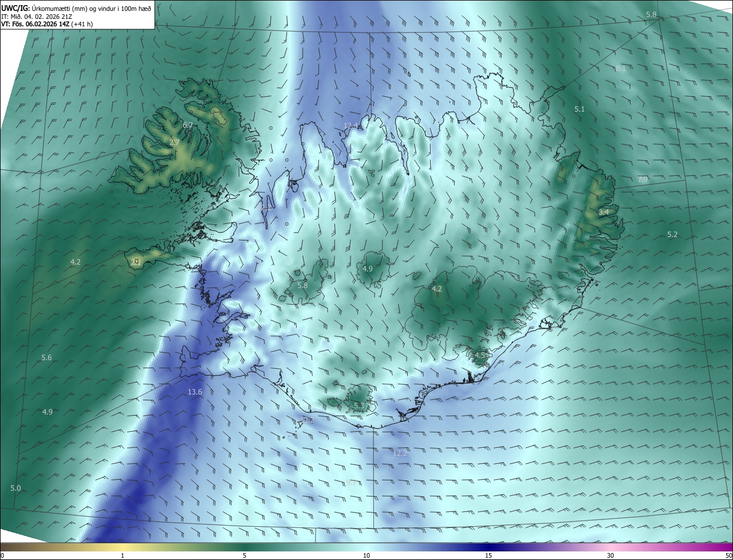The height and width of the screenshot is (560, 733).
Task: Click the 9.7 value label south of Iceland
Action: coord(351,483)
